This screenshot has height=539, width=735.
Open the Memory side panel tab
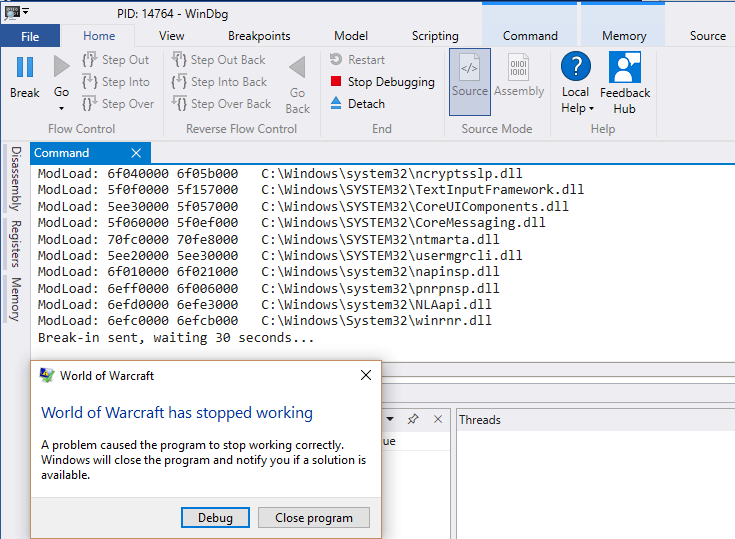click(16, 299)
